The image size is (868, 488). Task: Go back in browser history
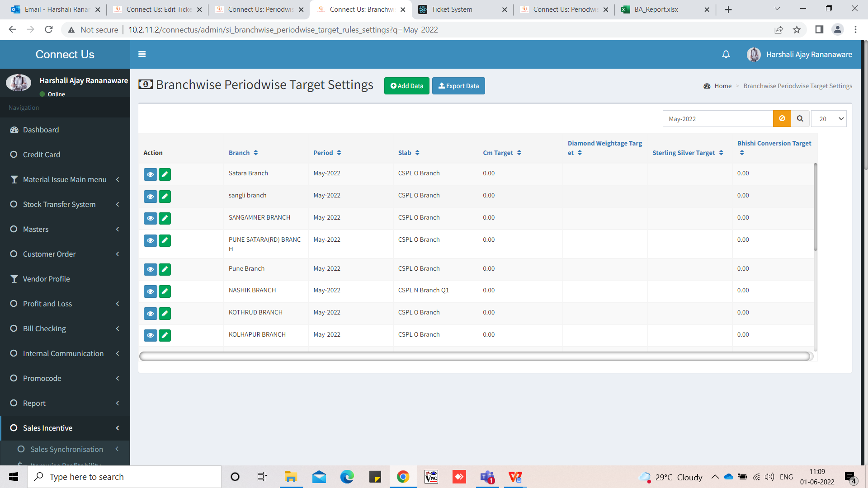point(13,30)
